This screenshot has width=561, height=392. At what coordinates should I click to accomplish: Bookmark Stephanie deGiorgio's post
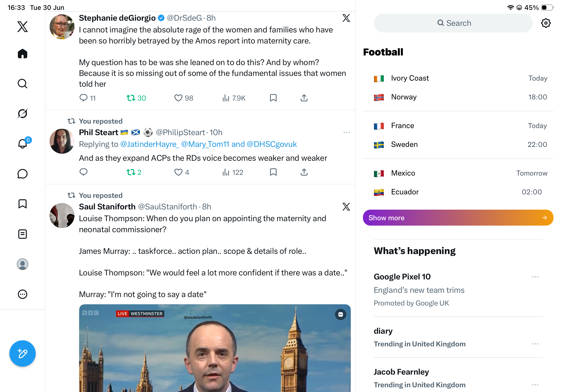pyautogui.click(x=273, y=98)
